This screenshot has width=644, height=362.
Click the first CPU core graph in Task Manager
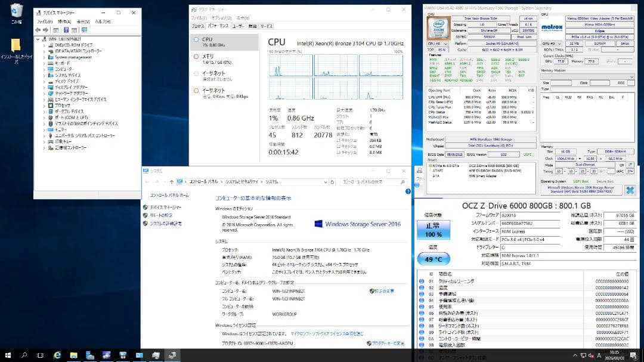point(291,66)
